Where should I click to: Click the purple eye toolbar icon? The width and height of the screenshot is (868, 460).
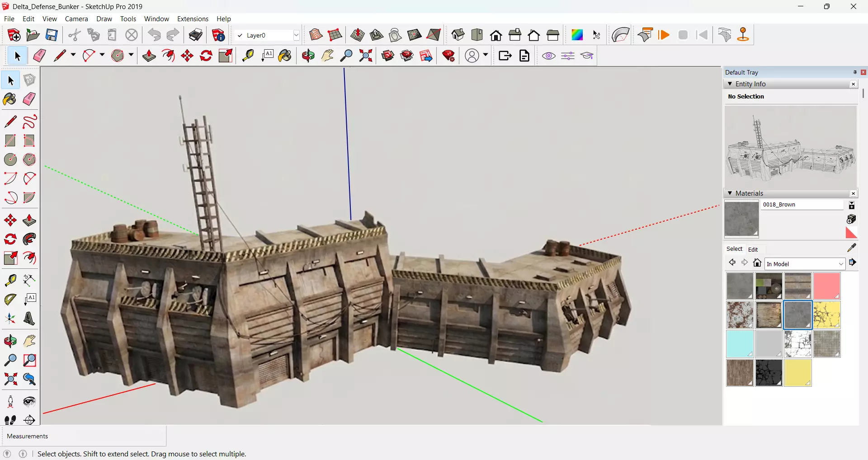pyautogui.click(x=549, y=56)
